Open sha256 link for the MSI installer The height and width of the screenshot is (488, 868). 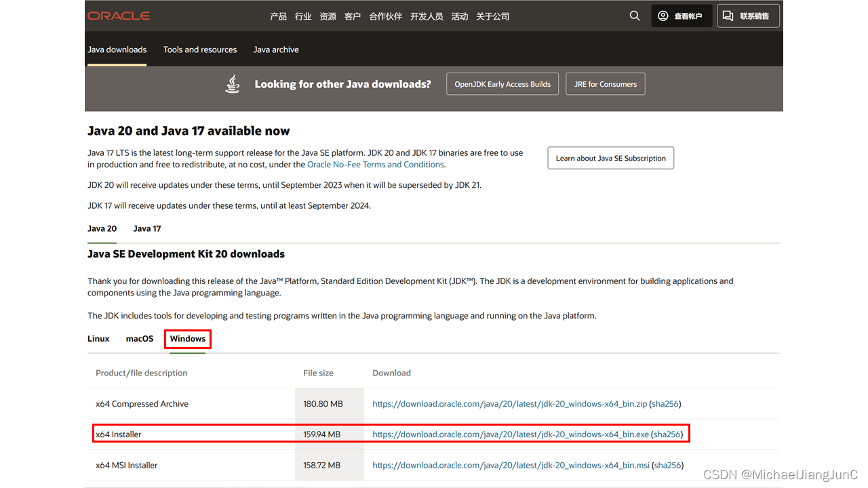click(668, 466)
